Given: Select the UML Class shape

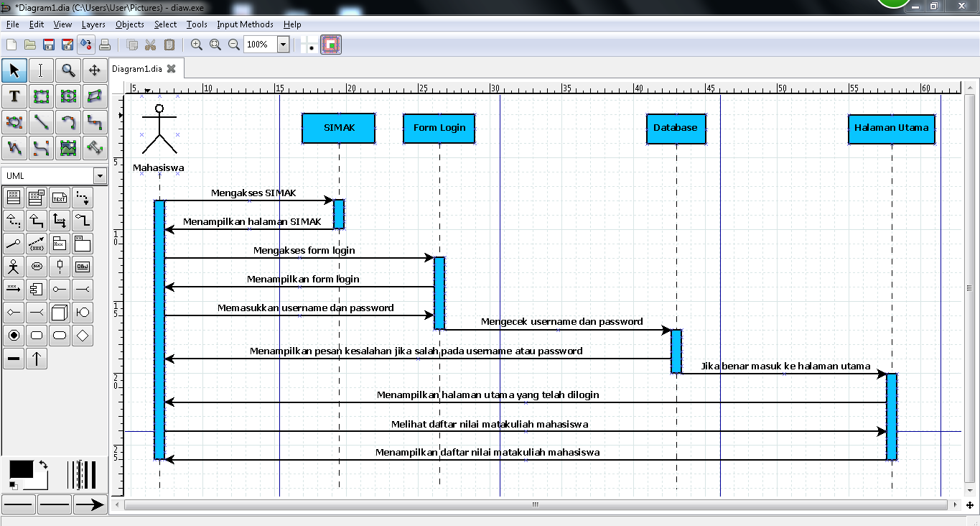Looking at the screenshot, I should (13, 197).
